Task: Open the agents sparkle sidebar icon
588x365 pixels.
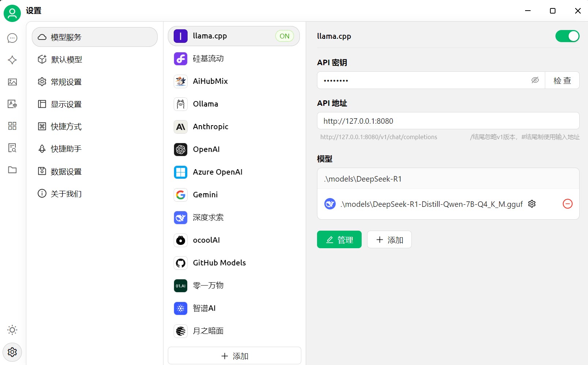Action: click(12, 60)
